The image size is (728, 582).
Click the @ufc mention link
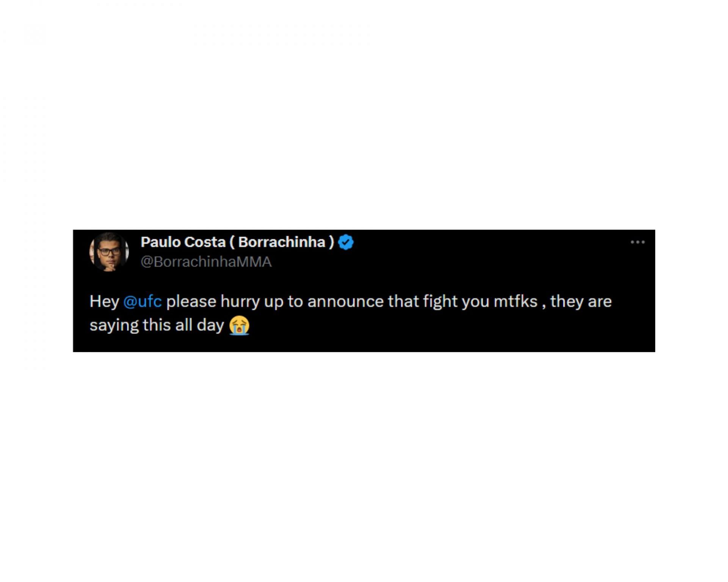(143, 302)
